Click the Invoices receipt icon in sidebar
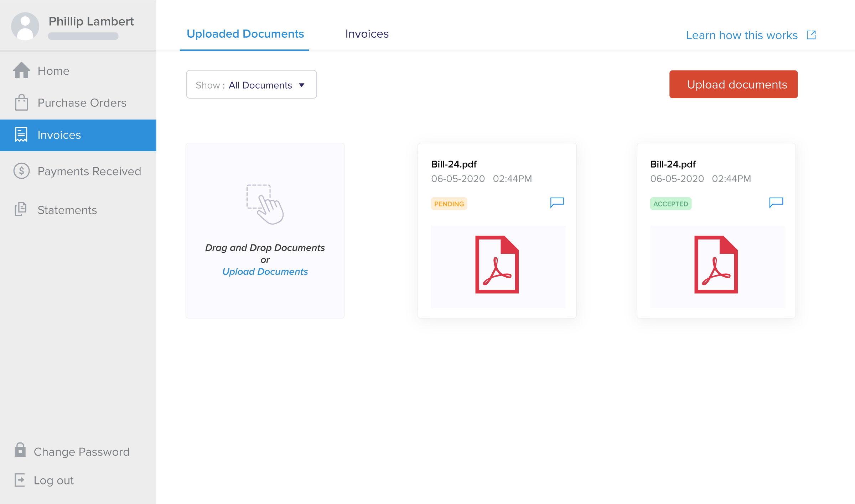The image size is (855, 504). point(22,135)
